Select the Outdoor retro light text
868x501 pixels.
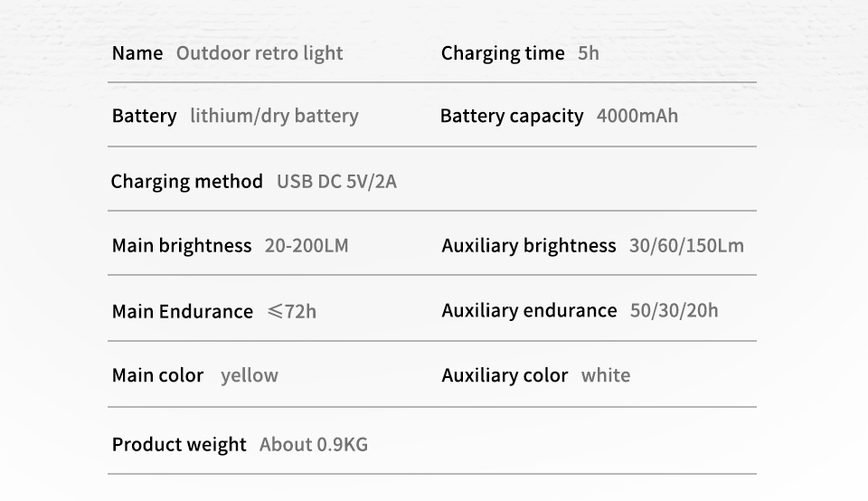[x=259, y=53]
